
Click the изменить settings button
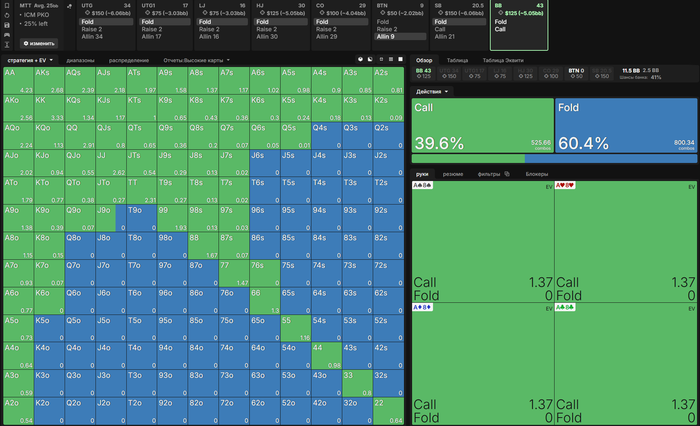point(39,43)
